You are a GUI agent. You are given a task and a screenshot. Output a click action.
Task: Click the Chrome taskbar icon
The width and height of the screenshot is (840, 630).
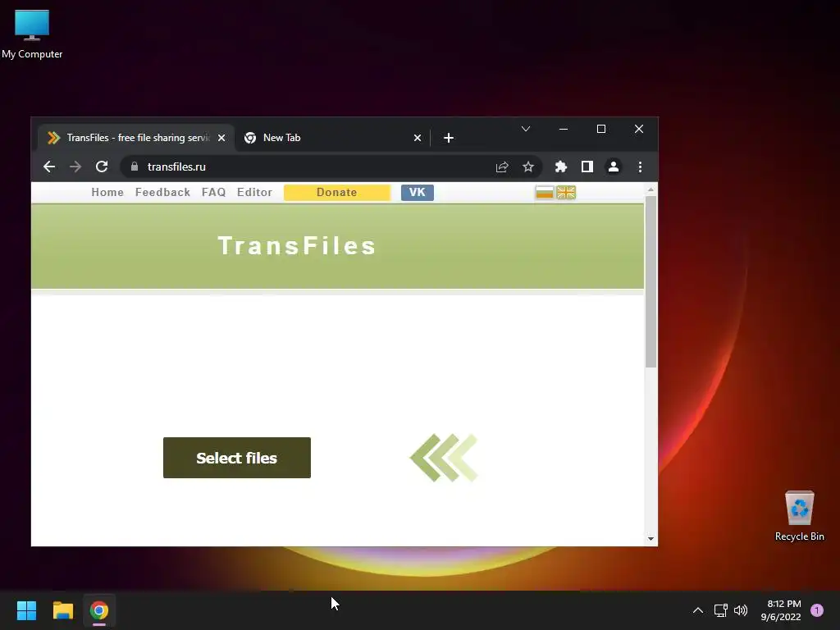tap(99, 610)
